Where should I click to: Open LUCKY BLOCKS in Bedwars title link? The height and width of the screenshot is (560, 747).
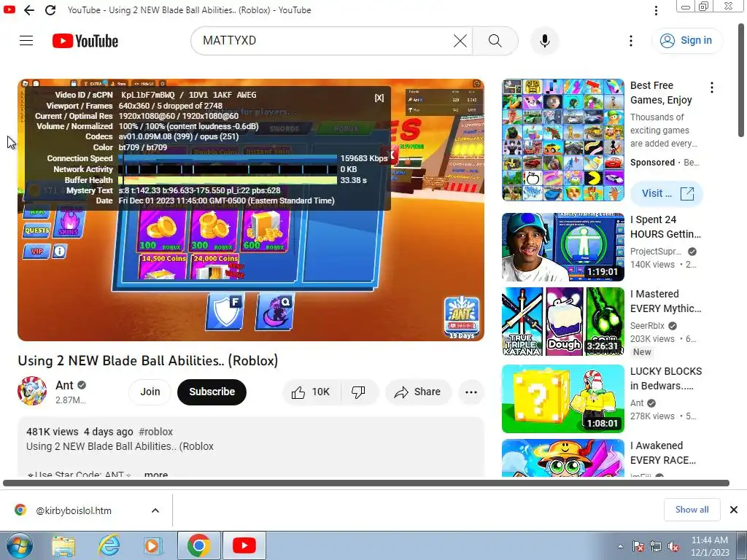665,378
